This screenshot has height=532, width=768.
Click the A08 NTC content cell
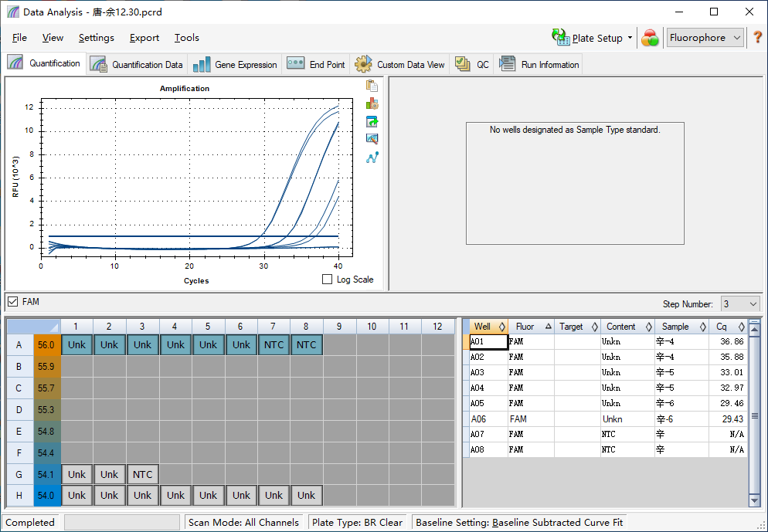pos(627,449)
